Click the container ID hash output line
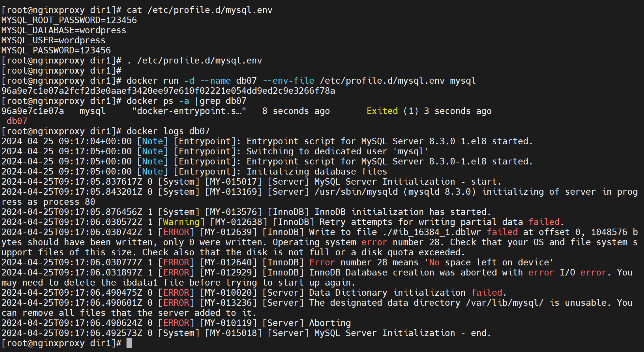This screenshot has width=644, height=352. (168, 91)
